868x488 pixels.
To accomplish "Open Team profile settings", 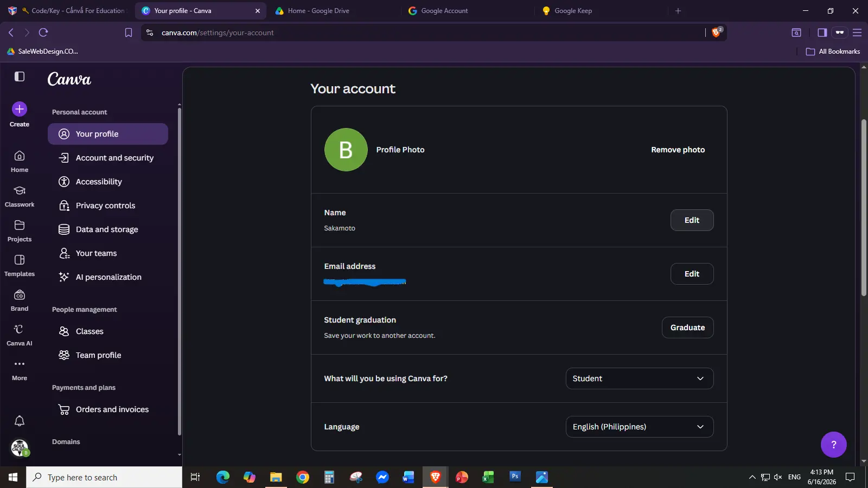I will [108, 355].
